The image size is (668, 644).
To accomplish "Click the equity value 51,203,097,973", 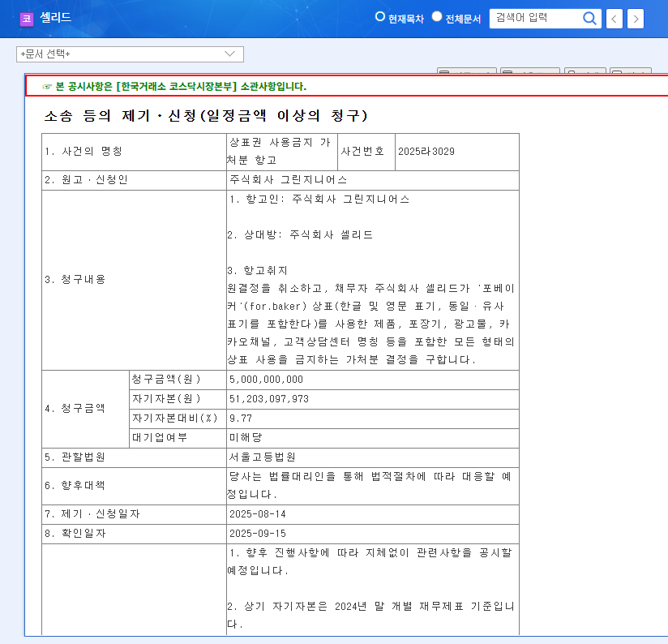I will point(269,399).
